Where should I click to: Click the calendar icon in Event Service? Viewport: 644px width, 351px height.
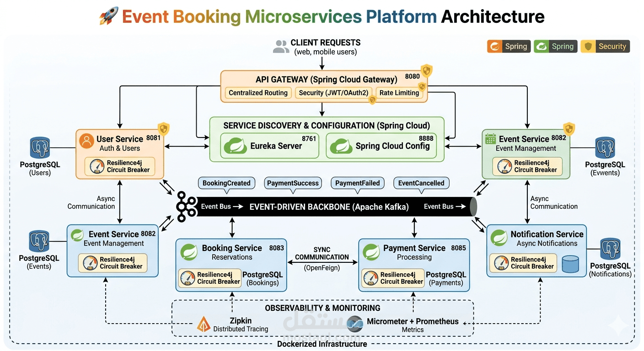pos(490,139)
